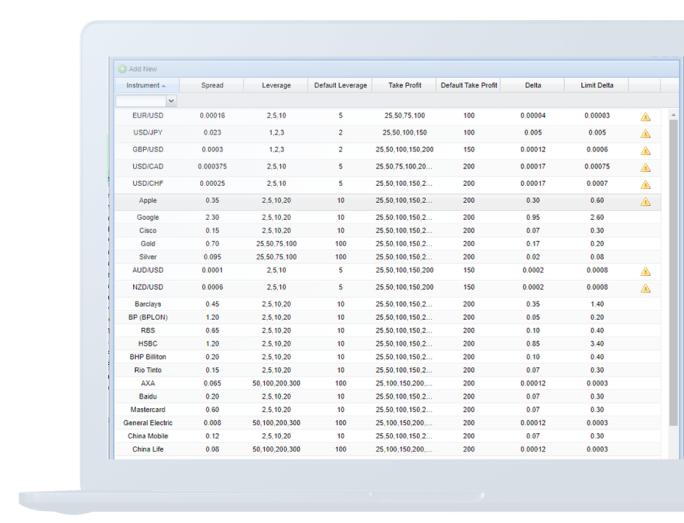Sort by Default Take Profit column header
Viewport: 684px width, 523px height.
click(x=469, y=85)
